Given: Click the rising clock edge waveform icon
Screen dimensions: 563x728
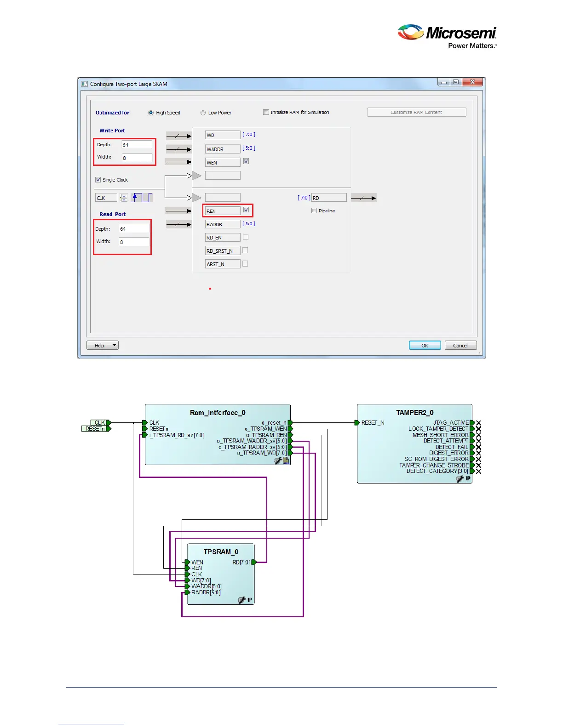Looking at the screenshot, I should pyautogui.click(x=142, y=198).
